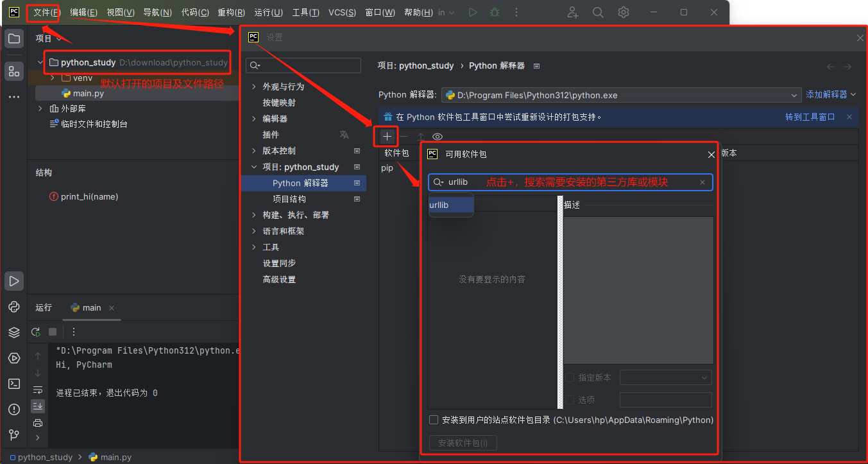868x464 pixels.
Task: Toggle scroll to end in run console
Action: (x=38, y=406)
